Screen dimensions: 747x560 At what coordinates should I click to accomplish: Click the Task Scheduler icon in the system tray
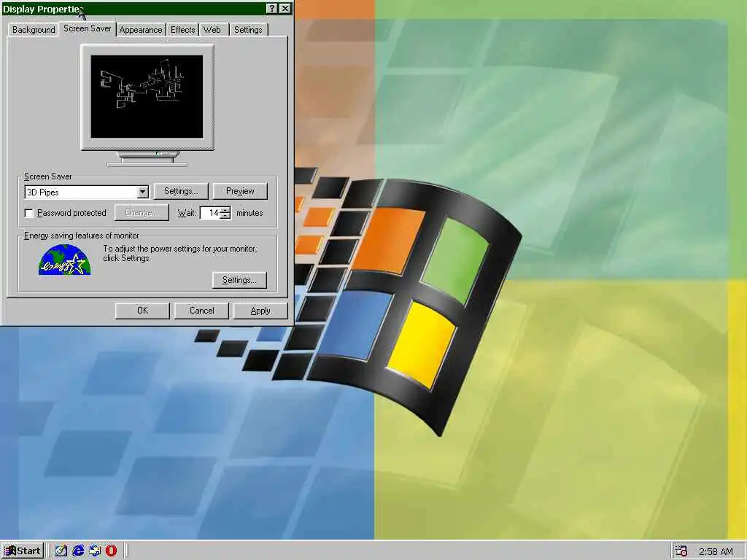click(x=681, y=551)
